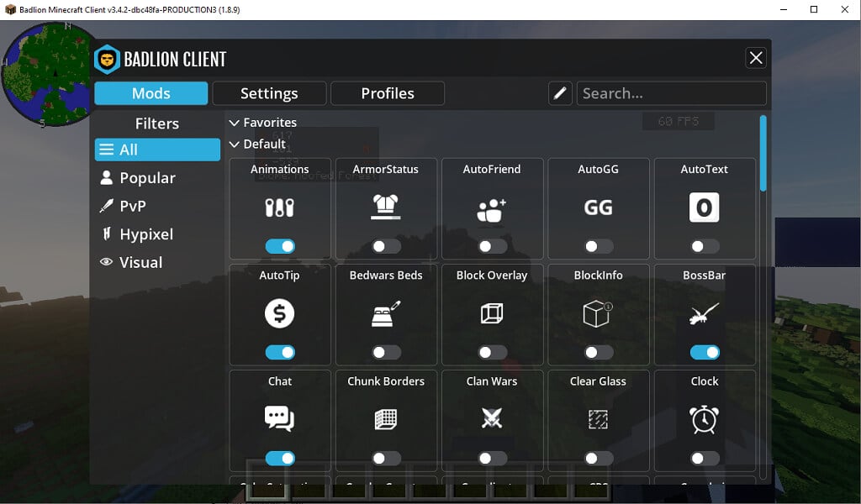
Task: Click the Animations mod icon
Action: tap(279, 207)
